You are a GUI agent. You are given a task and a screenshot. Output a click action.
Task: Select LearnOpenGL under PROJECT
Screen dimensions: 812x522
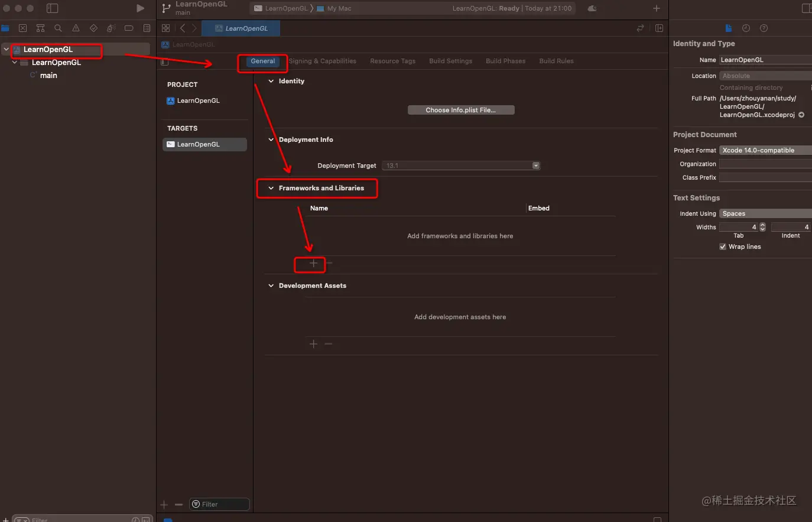(194, 100)
